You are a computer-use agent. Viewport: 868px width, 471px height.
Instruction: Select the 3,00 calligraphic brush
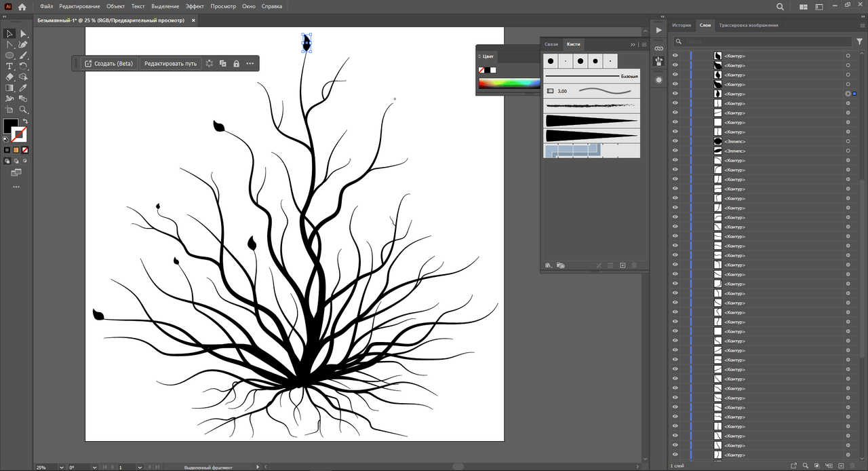click(592, 90)
